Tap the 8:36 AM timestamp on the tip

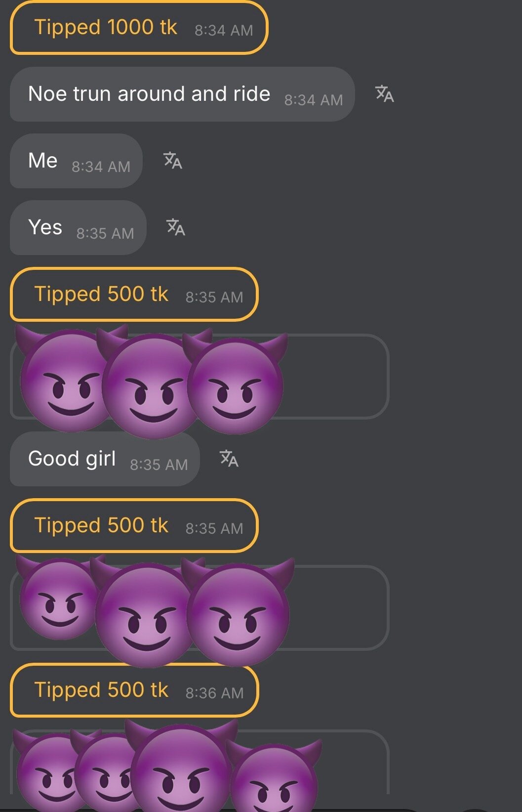tap(214, 693)
